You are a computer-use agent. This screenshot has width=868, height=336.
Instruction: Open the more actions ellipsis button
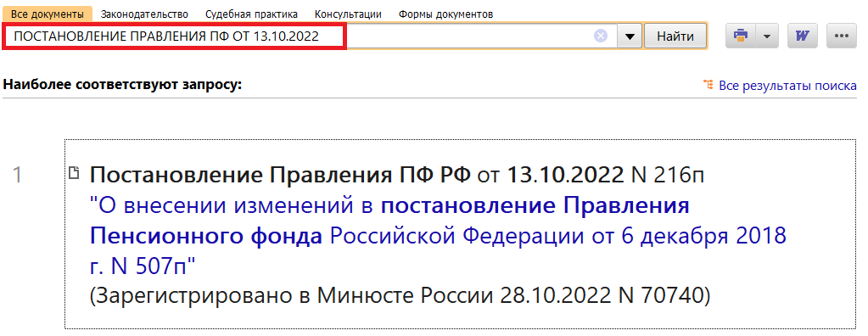(x=842, y=36)
